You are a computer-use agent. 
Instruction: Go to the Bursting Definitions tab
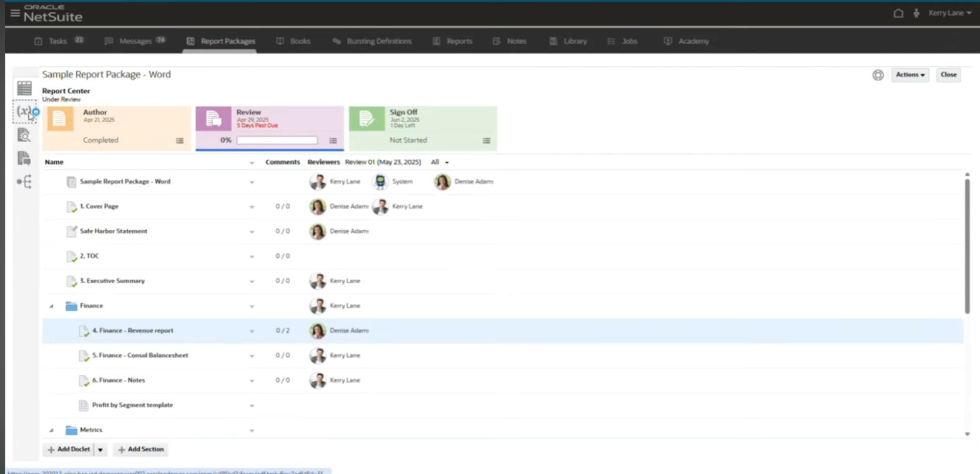point(372,41)
